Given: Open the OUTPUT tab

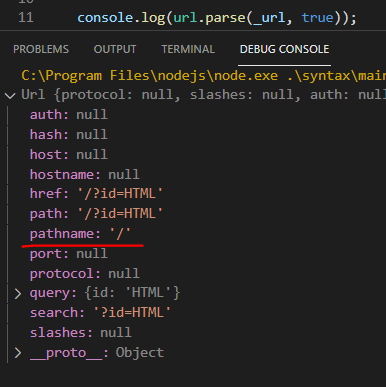Looking at the screenshot, I should pyautogui.click(x=115, y=49).
